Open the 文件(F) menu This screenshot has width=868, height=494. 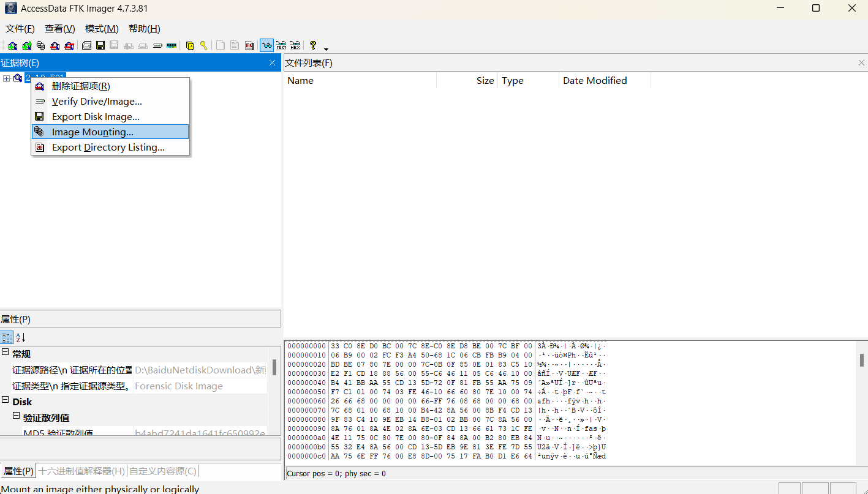click(x=20, y=29)
